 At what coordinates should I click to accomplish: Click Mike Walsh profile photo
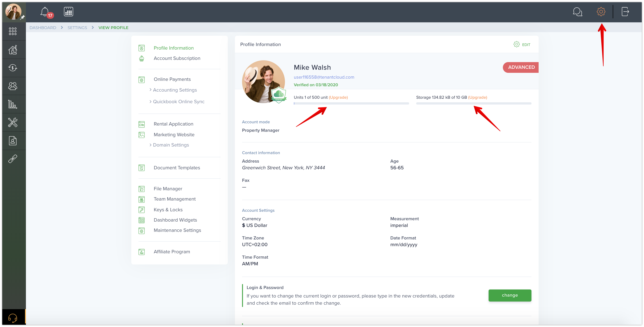coord(263,82)
